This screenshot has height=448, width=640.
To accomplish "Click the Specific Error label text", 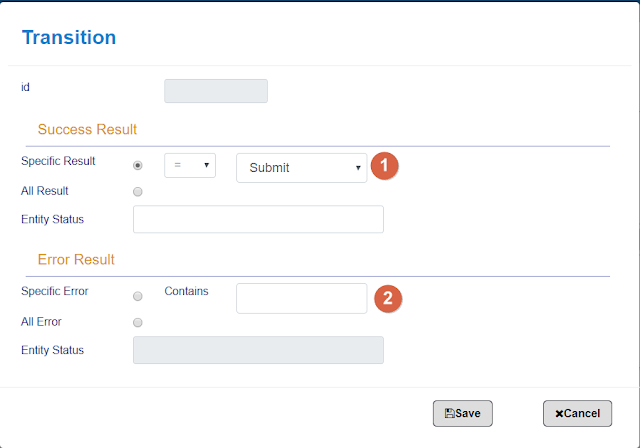I will (55, 292).
